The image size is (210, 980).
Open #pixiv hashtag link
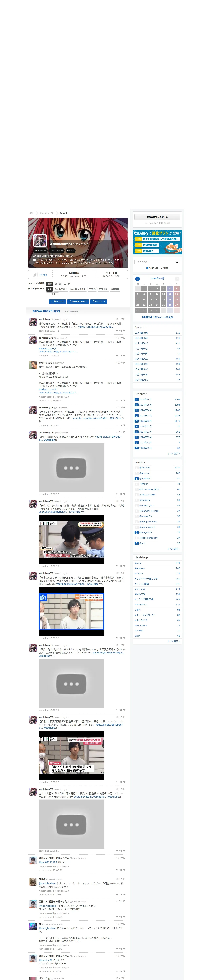pos(138,563)
